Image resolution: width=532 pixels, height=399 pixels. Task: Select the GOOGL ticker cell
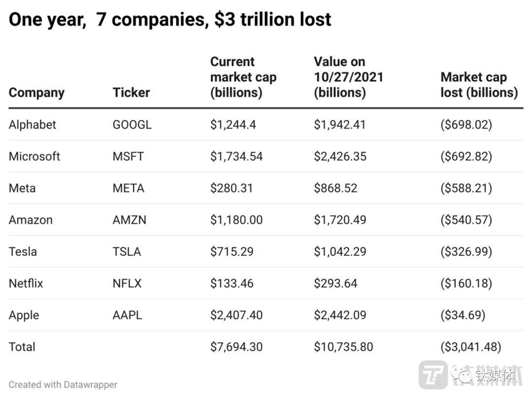point(132,125)
